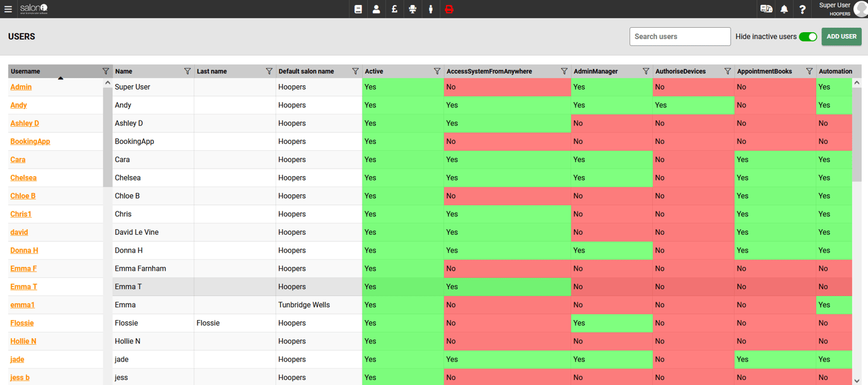Click inside the Search users field

click(x=680, y=37)
